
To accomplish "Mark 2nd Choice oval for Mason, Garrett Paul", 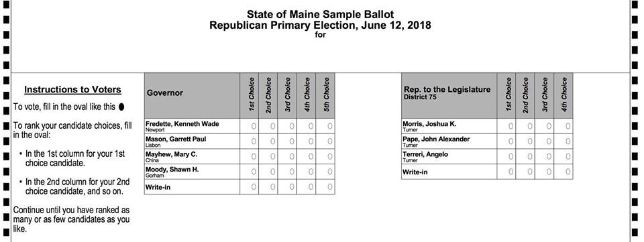I will (273, 141).
